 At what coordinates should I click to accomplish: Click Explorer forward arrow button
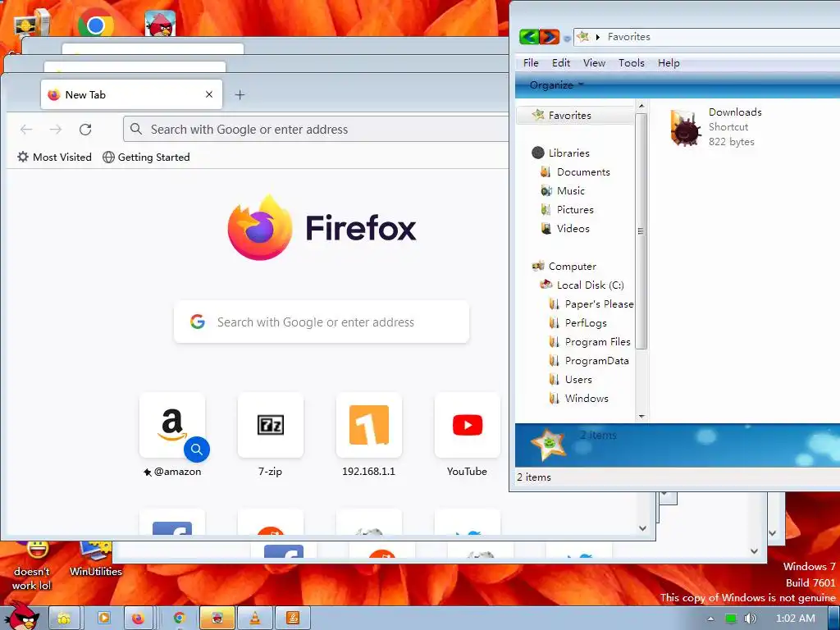[x=549, y=36]
